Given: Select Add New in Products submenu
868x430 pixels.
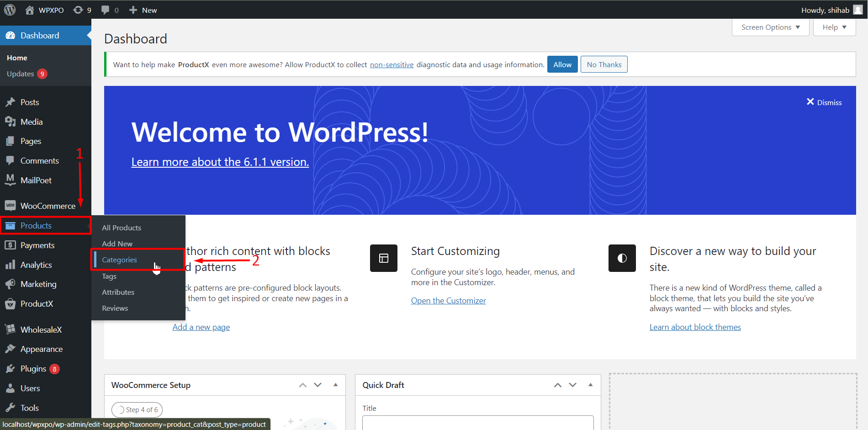Looking at the screenshot, I should [117, 244].
